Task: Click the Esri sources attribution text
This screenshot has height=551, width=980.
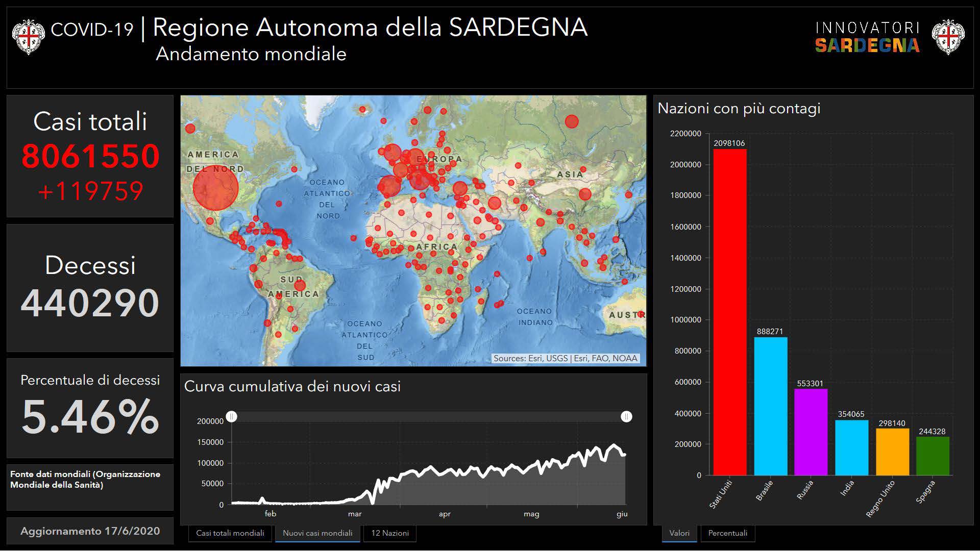Action: pyautogui.click(x=565, y=358)
